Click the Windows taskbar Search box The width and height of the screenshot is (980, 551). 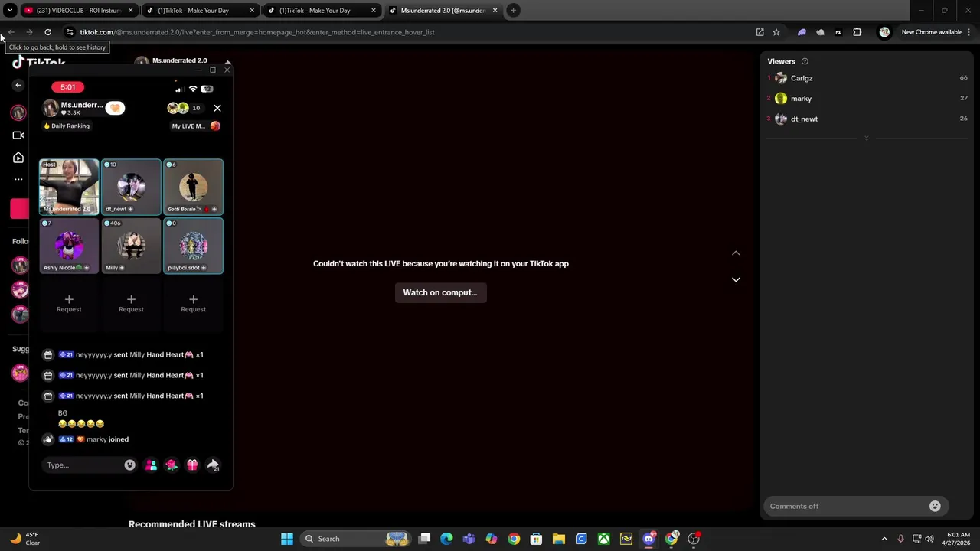[356, 539]
